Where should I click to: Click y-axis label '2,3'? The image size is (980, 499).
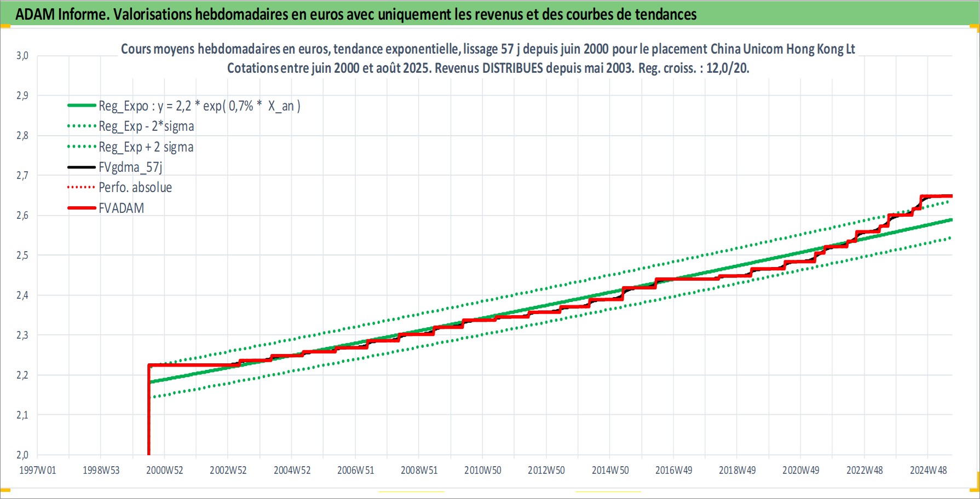coord(22,335)
